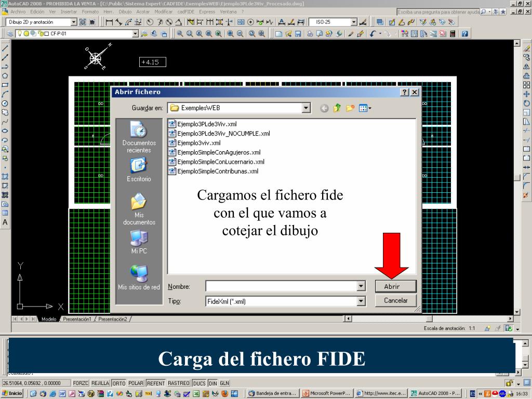Click the Help question mark icon
Image resolution: width=532 pixels, height=399 pixels.
point(465,34)
